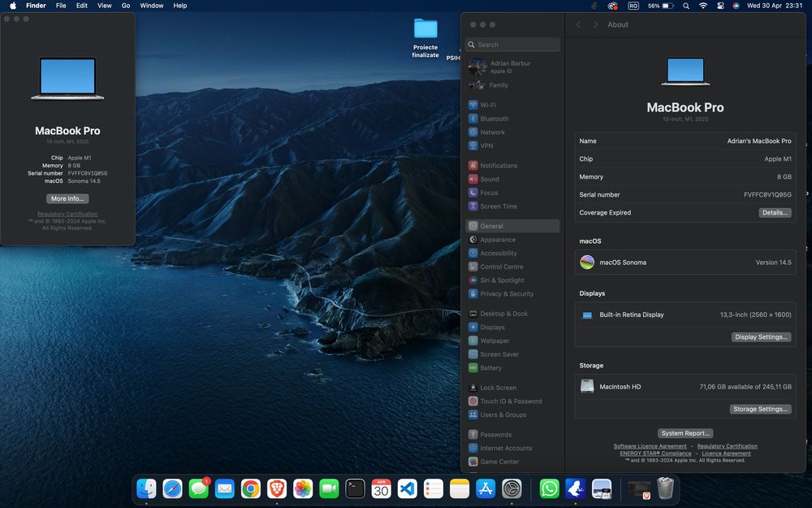812x508 pixels.
Task: Launch Safari from the Dock
Action: 172,488
